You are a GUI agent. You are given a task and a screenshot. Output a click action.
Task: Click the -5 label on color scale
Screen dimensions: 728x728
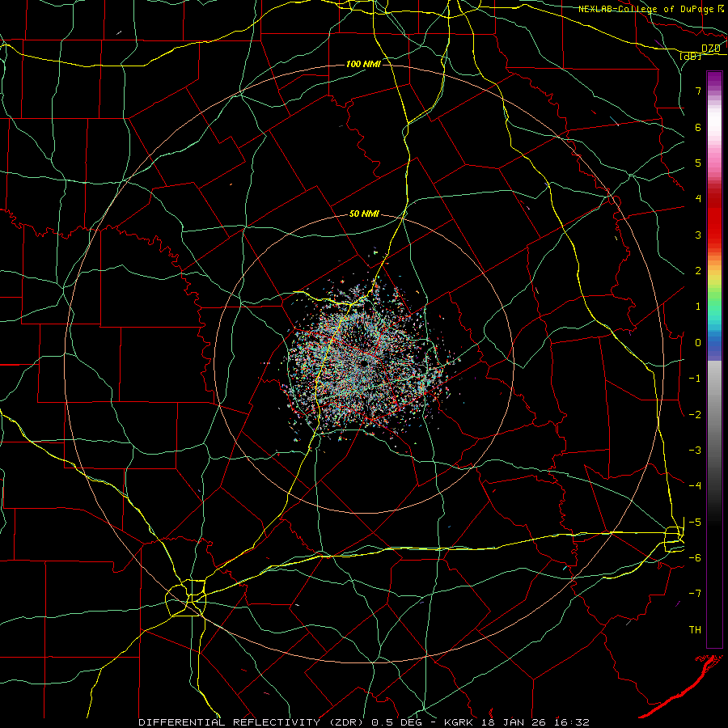tap(695, 522)
